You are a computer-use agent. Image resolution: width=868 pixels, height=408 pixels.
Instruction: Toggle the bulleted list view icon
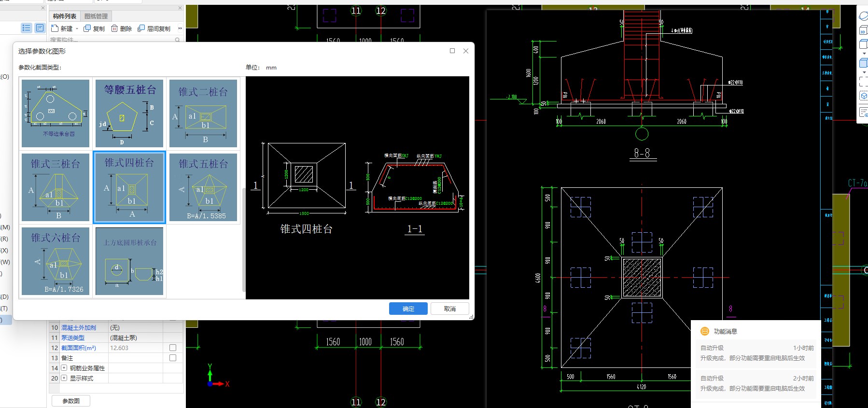[27, 28]
